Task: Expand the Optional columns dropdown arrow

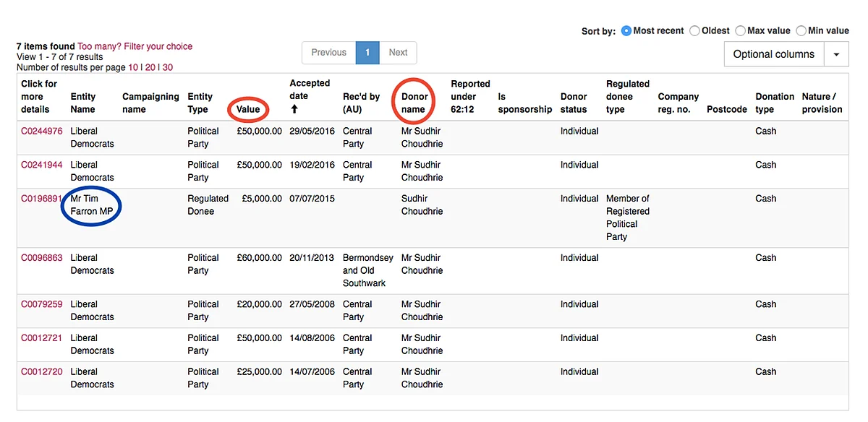Action: [x=837, y=54]
